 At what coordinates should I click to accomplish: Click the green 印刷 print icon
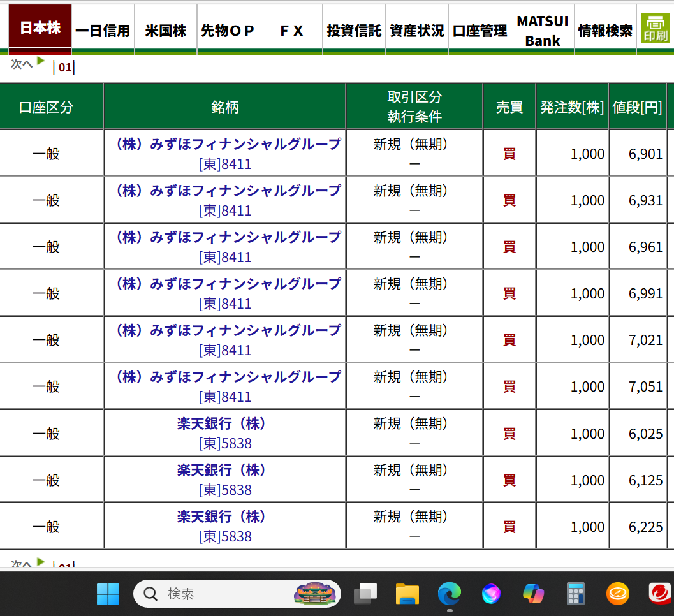pos(655,29)
